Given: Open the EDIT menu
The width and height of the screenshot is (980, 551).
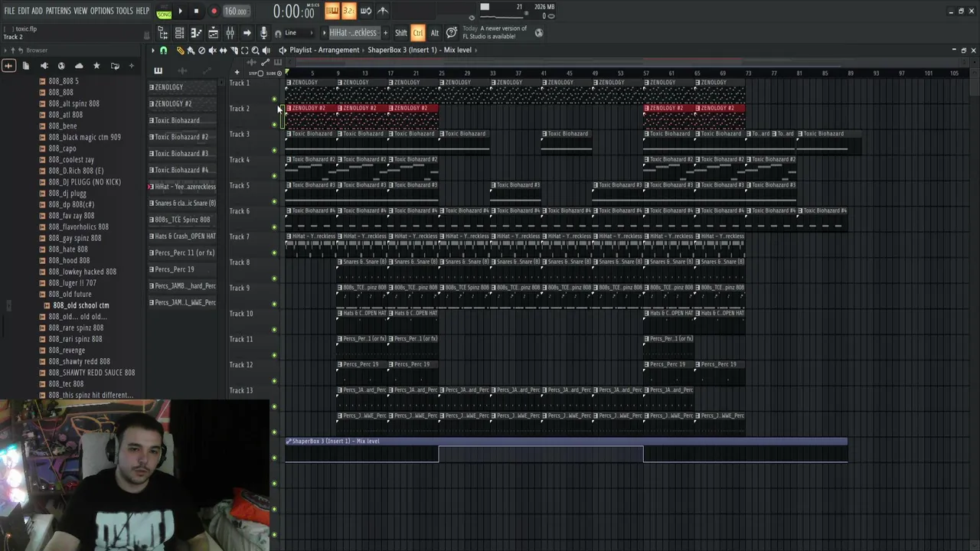Looking at the screenshot, I should tap(24, 11).
